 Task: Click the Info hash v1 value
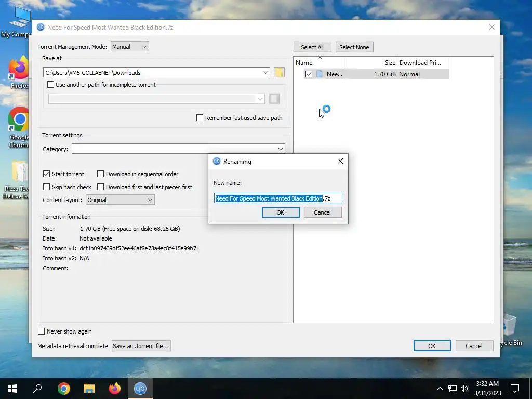coord(139,248)
